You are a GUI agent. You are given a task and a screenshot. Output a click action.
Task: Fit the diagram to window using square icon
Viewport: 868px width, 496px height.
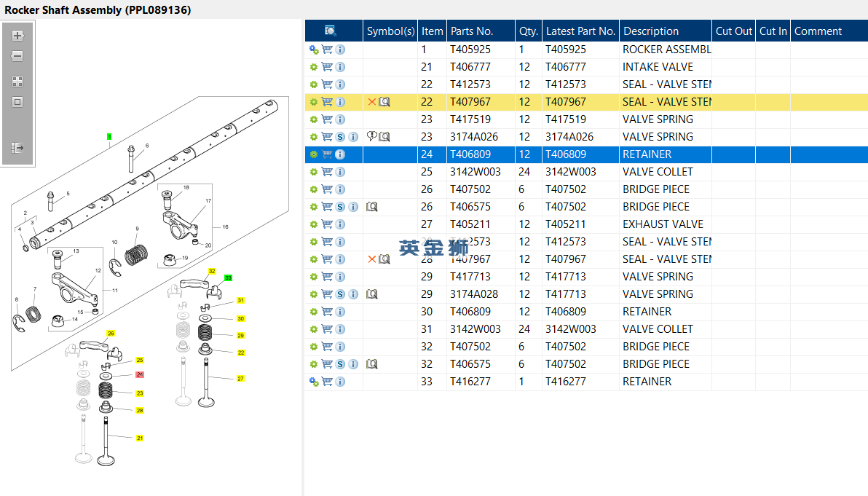(x=17, y=102)
